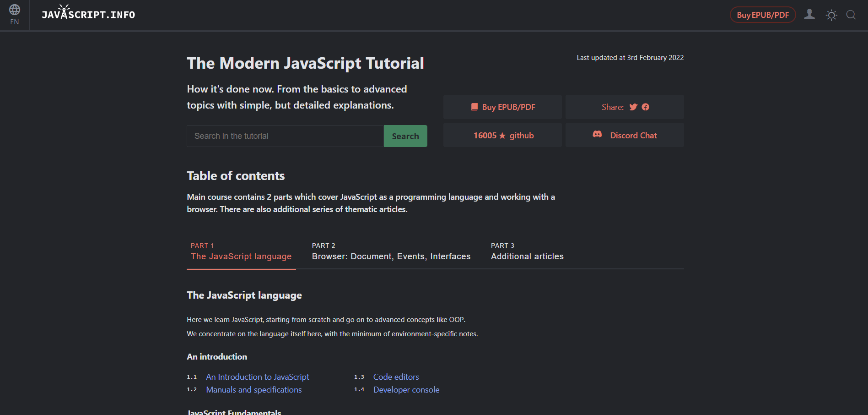This screenshot has width=868, height=415.
Task: Click the Discord logo icon
Action: coord(597,134)
